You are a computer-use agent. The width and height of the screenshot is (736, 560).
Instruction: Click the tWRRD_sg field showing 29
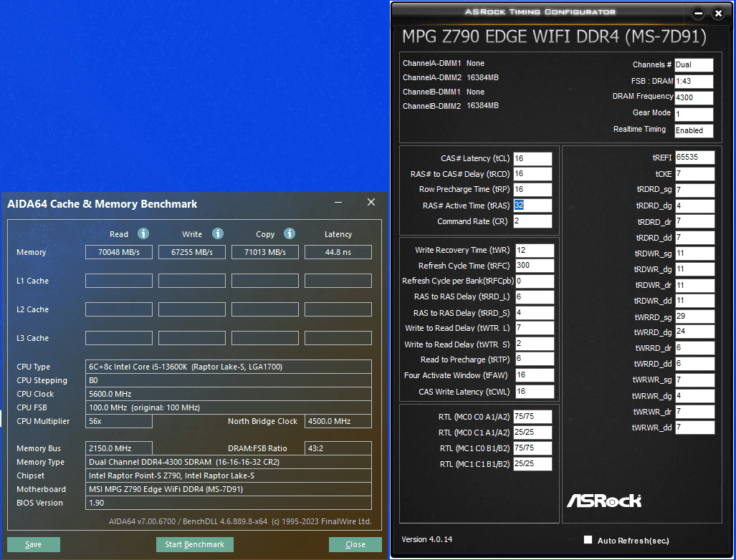(694, 317)
